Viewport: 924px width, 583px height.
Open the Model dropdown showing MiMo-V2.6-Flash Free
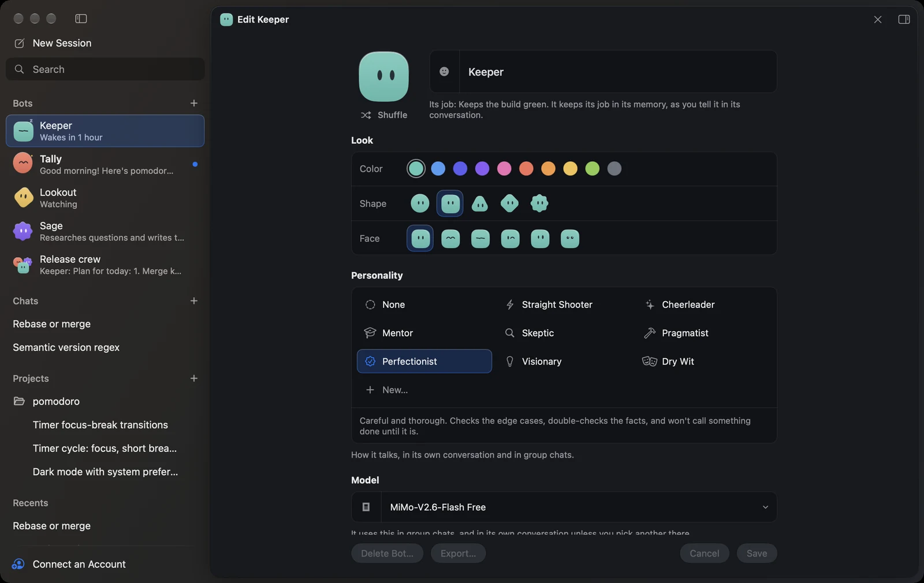tap(579, 507)
